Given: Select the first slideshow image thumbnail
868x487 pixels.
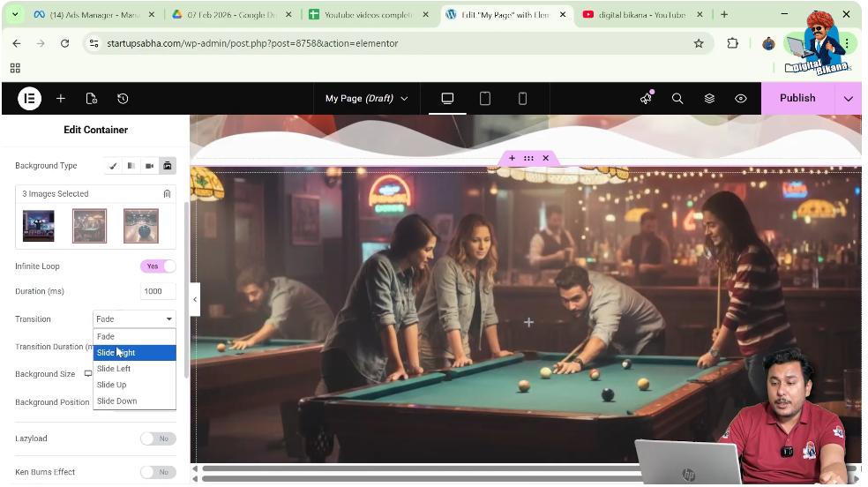Looking at the screenshot, I should (38, 226).
